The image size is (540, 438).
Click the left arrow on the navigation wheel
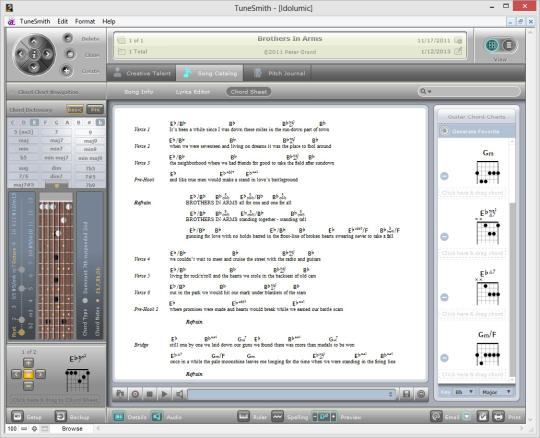(21, 54)
